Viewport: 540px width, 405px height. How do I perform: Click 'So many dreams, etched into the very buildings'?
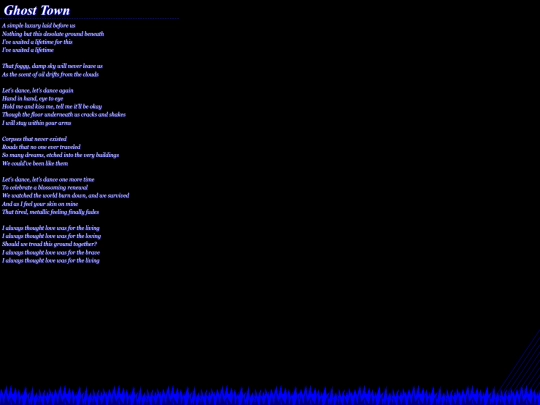(61, 155)
